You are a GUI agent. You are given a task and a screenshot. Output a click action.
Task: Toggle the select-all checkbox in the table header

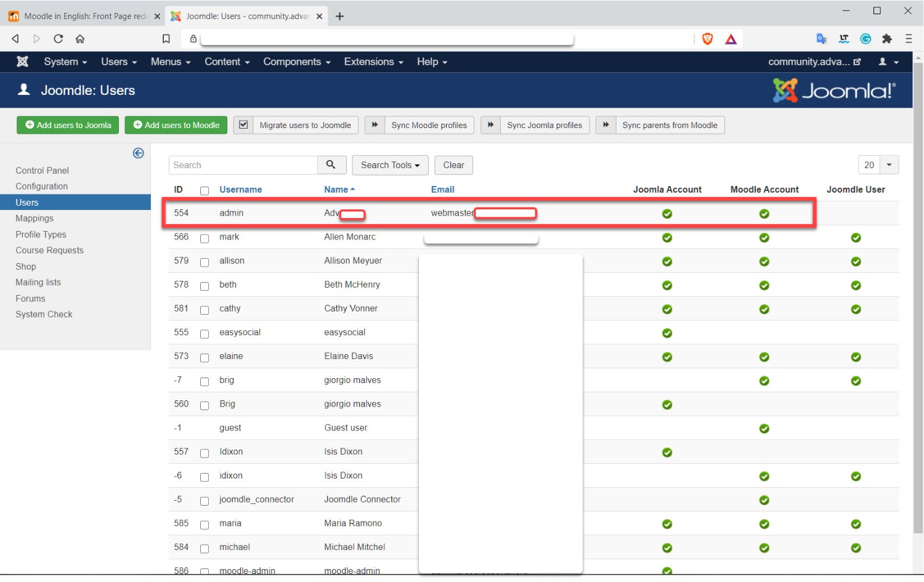(x=205, y=191)
